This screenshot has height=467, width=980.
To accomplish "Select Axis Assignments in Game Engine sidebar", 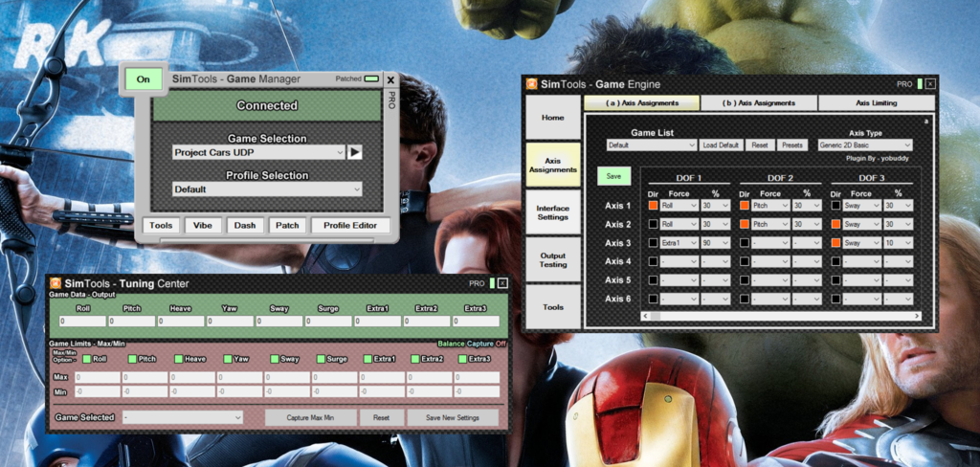I will pyautogui.click(x=553, y=165).
